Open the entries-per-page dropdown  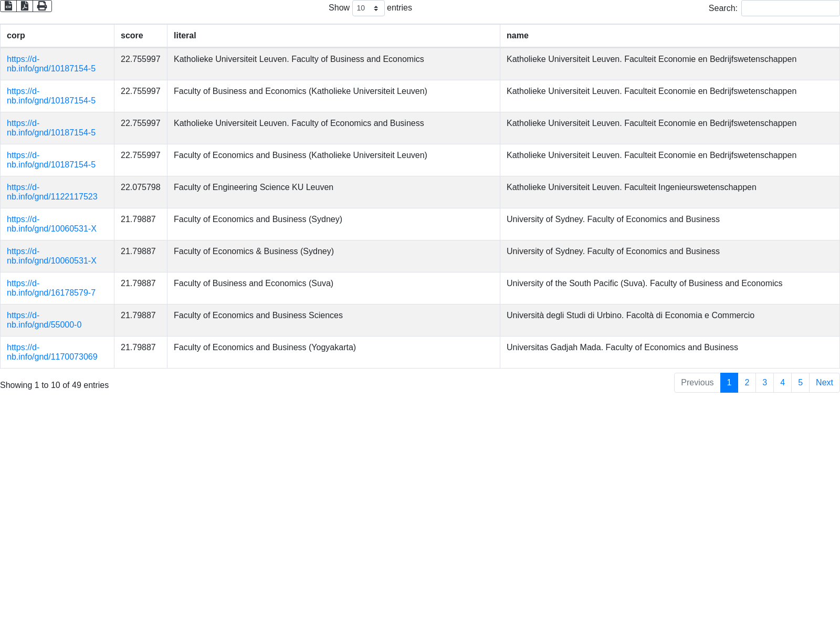pyautogui.click(x=368, y=8)
